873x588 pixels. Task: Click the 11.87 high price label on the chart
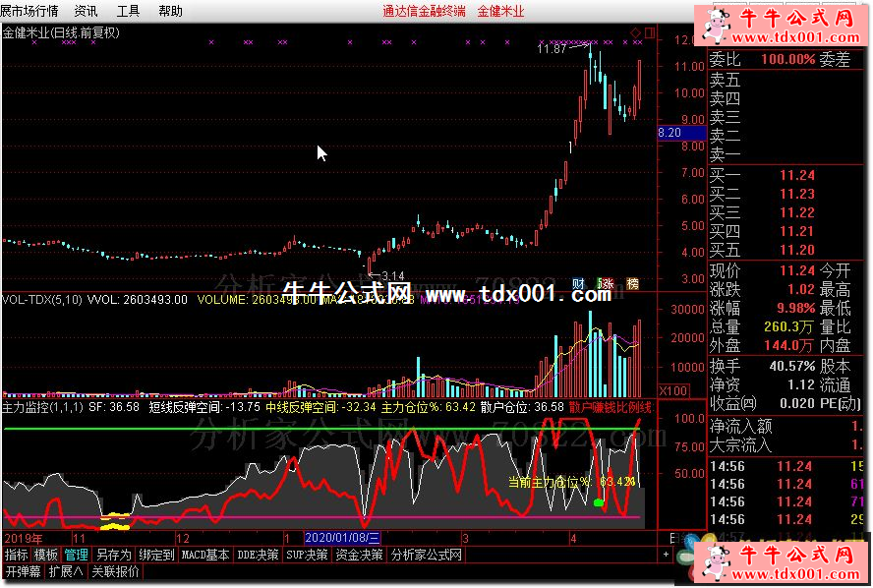tap(552, 49)
